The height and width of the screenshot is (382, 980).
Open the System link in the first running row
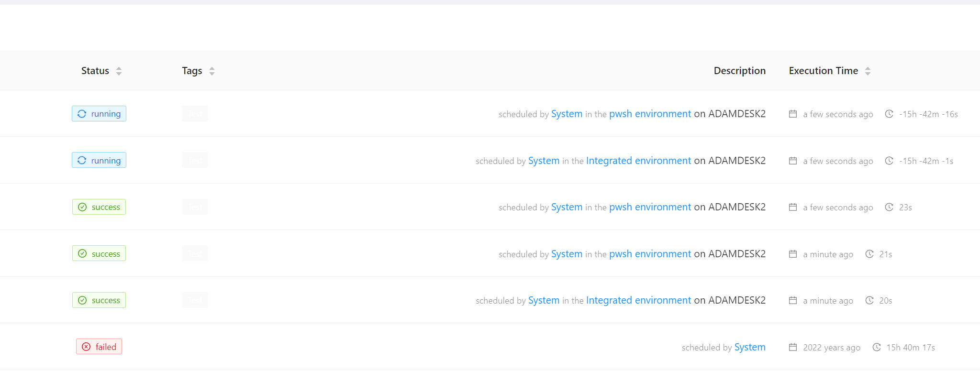[567, 114]
